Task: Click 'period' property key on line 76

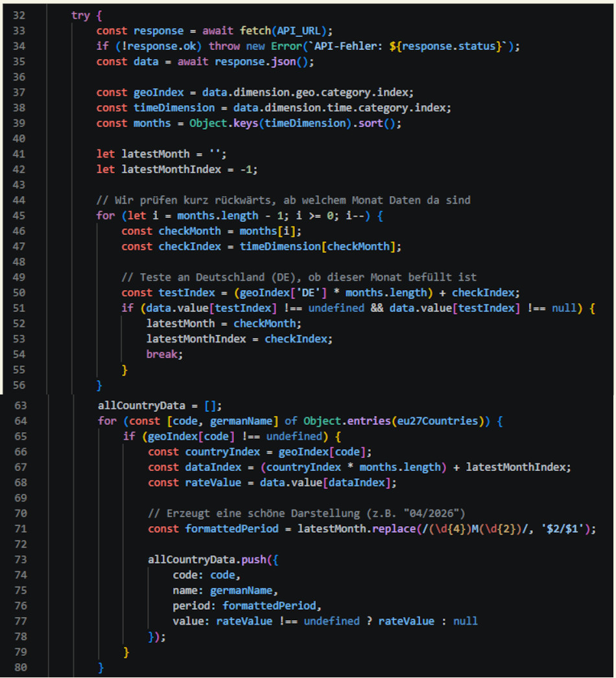Action: coord(191,606)
